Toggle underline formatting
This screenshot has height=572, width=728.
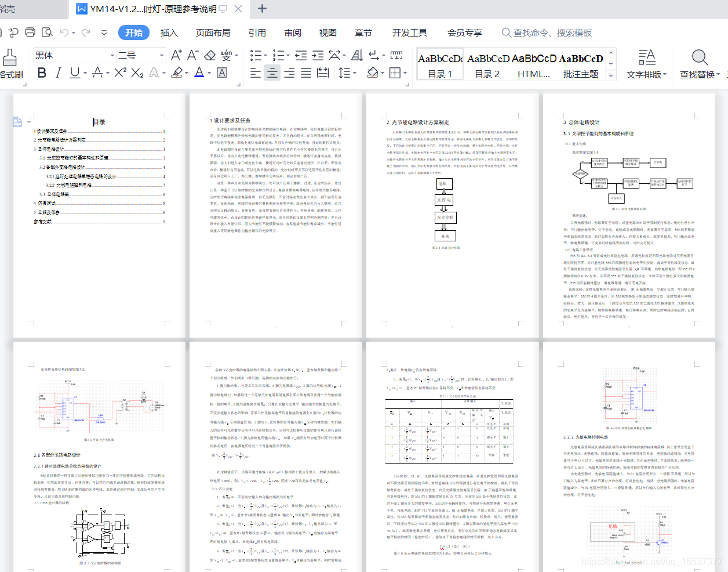point(75,73)
